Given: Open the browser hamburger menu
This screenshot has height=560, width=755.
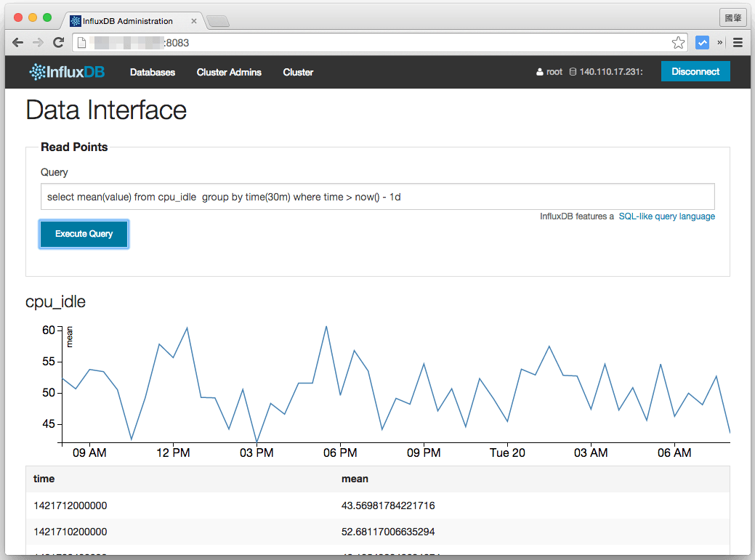Looking at the screenshot, I should point(736,42).
